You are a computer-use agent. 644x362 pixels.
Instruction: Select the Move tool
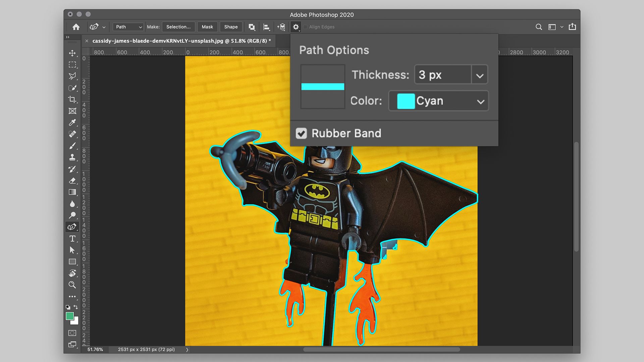(72, 53)
